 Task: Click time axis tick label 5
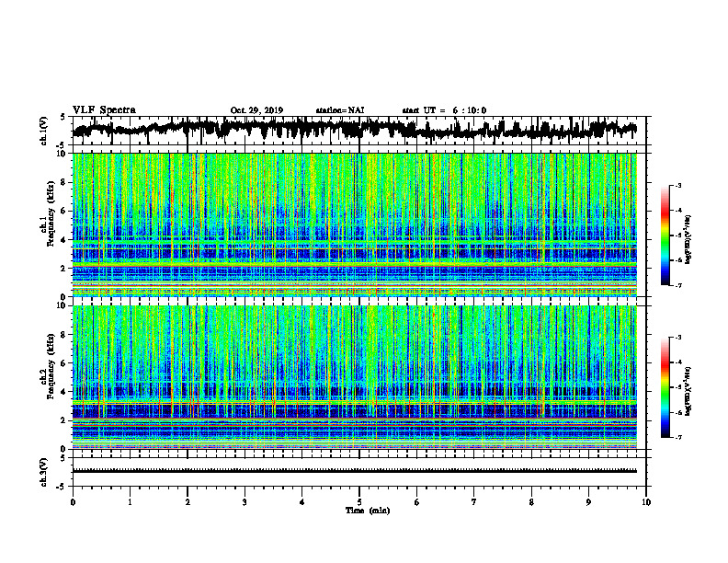click(x=359, y=502)
